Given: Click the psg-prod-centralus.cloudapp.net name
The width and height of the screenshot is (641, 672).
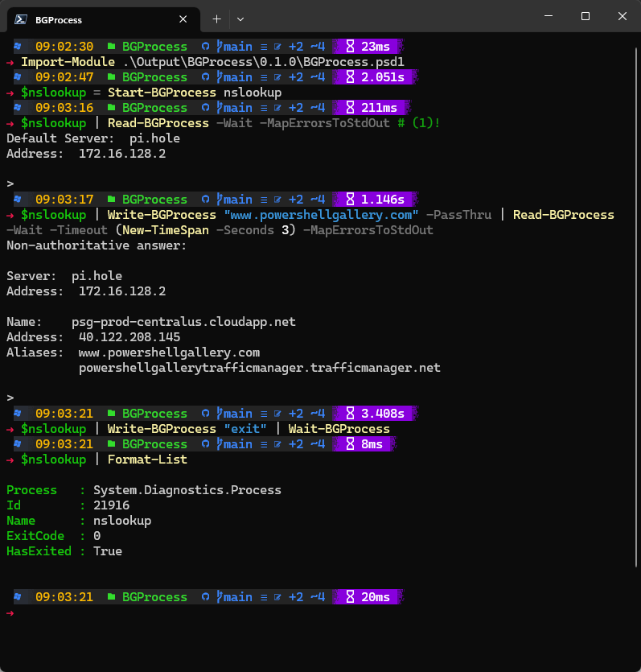Looking at the screenshot, I should [183, 322].
